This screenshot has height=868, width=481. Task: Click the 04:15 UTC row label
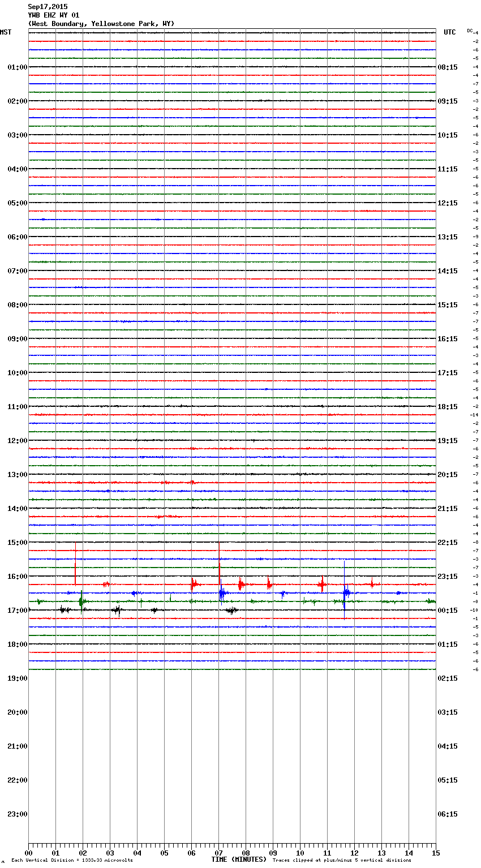pos(448,746)
